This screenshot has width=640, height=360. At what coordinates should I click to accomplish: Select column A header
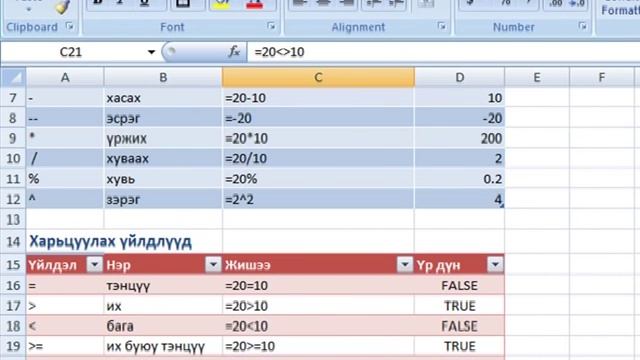click(x=65, y=78)
